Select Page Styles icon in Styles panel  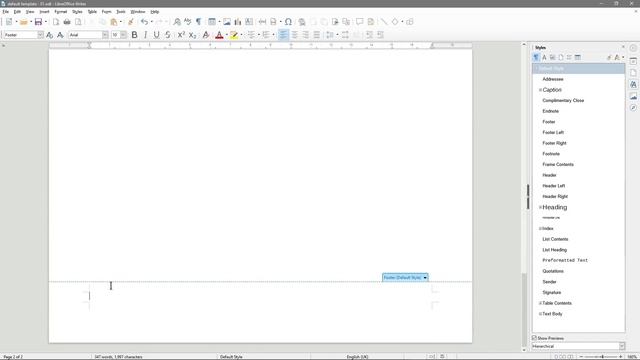pos(561,58)
